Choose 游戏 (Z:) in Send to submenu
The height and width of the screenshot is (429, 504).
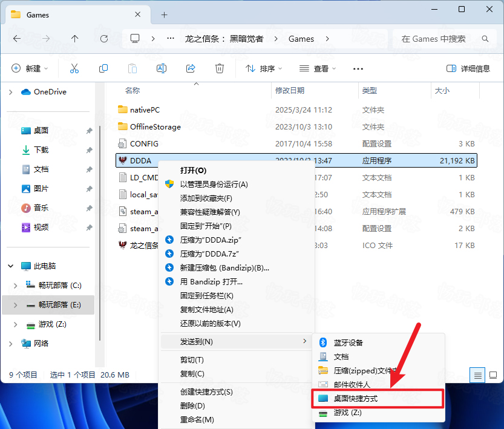378,412
